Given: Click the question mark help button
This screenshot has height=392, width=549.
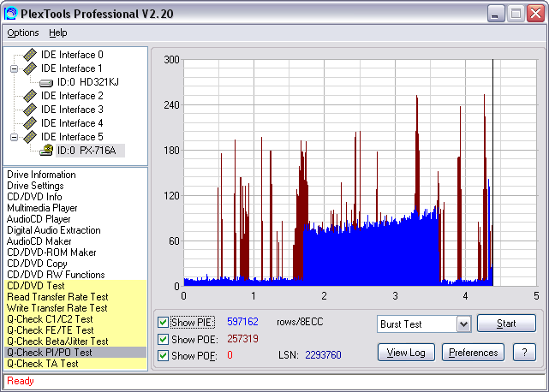Looking at the screenshot, I should 524,352.
